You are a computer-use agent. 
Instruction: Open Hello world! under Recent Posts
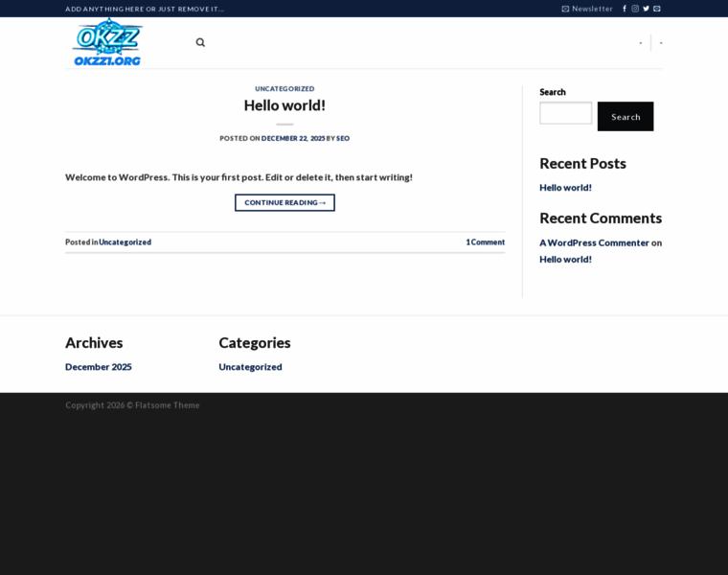565,188
